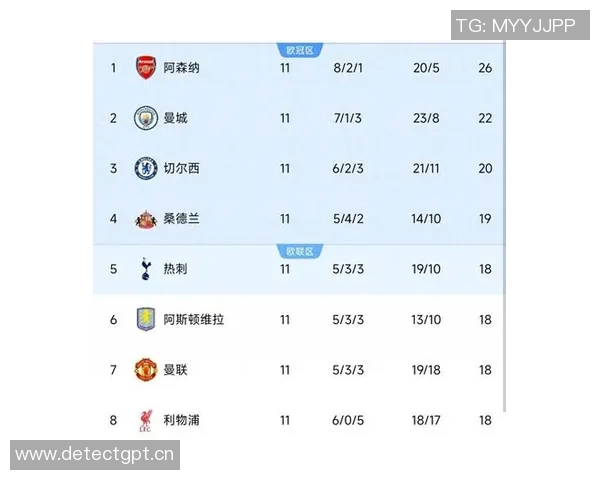This screenshot has height=480, width=600.
Task: Click the 欧联区 zone label
Action: [x=300, y=251]
